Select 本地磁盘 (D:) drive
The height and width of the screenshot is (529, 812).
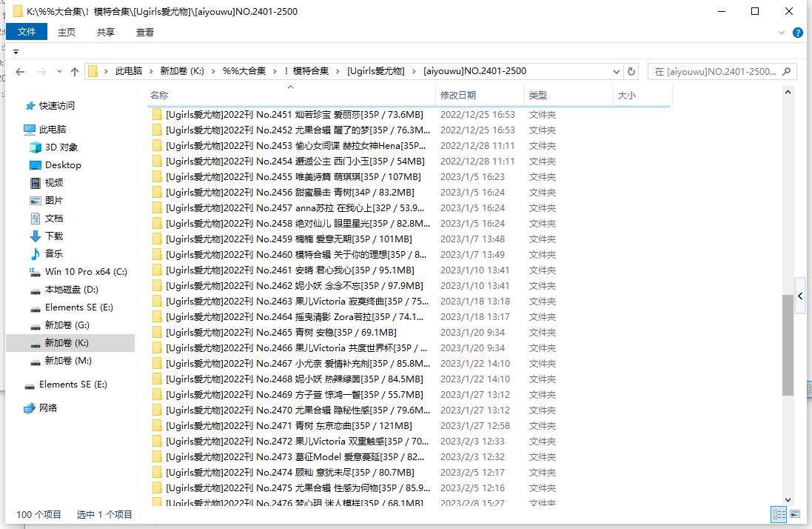pos(71,289)
